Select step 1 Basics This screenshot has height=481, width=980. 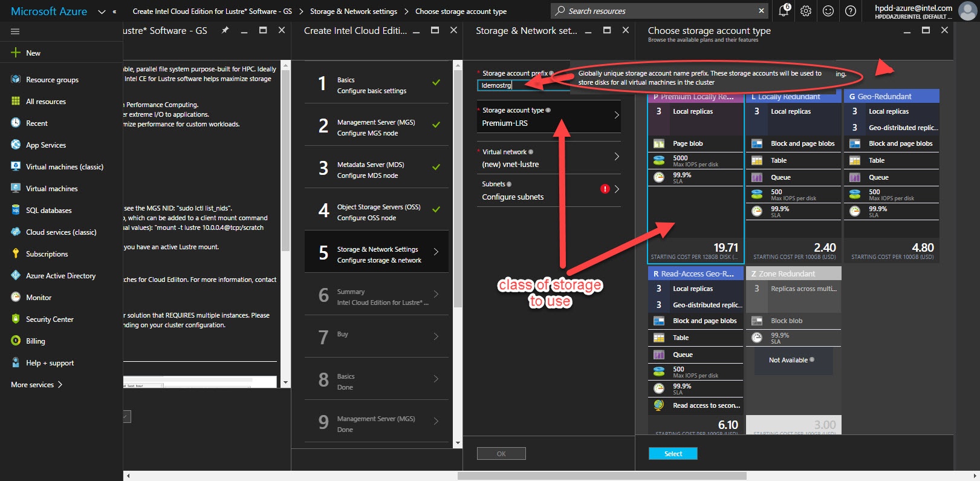pyautogui.click(x=377, y=82)
